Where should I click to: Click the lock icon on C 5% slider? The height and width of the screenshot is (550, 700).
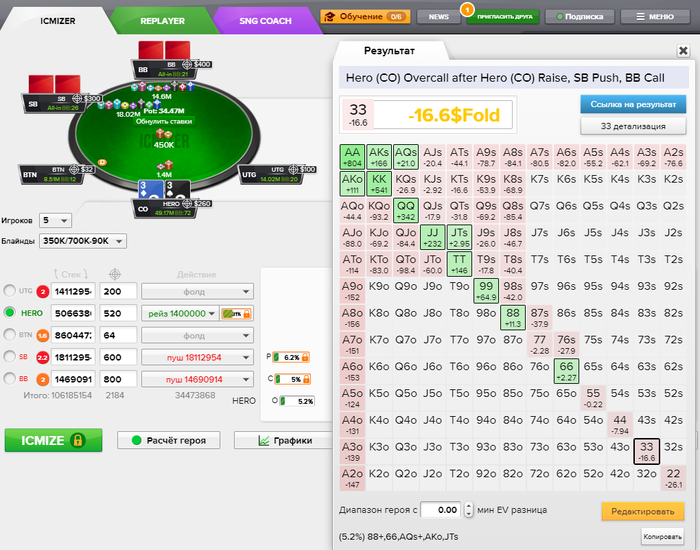coord(306,379)
